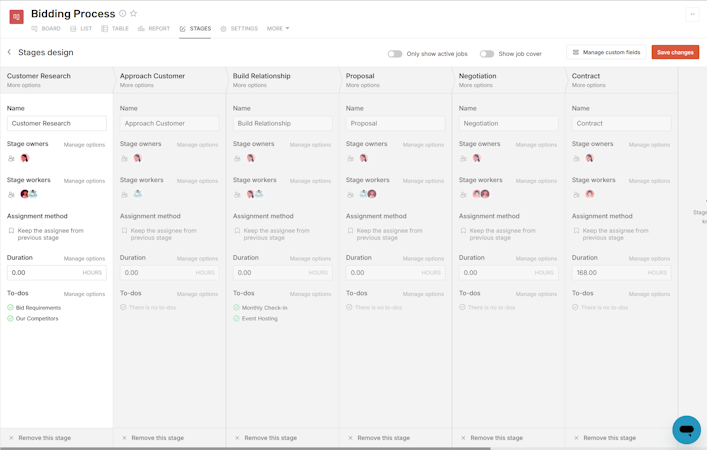
Task: Click the red Bidding Process app logo
Action: click(16, 17)
